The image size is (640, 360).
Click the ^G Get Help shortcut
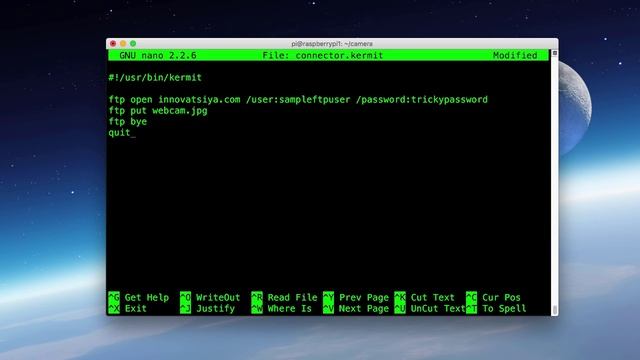coord(139,298)
